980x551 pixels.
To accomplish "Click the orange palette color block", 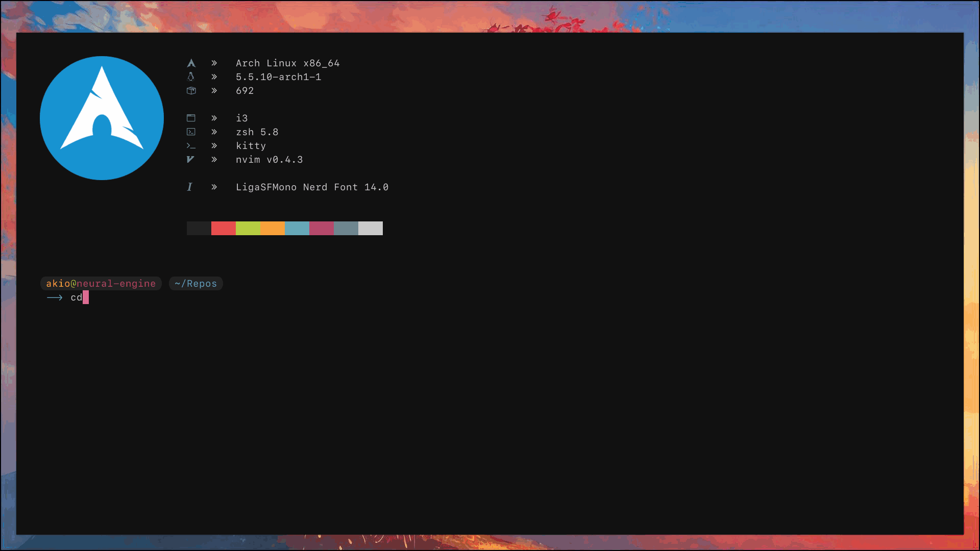I will 273,228.
